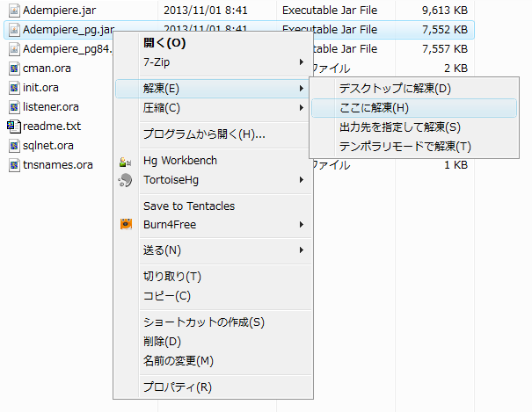532x412 pixels.
Task: Expand the 圧縮(C) submenu arrow
Action: (301, 108)
